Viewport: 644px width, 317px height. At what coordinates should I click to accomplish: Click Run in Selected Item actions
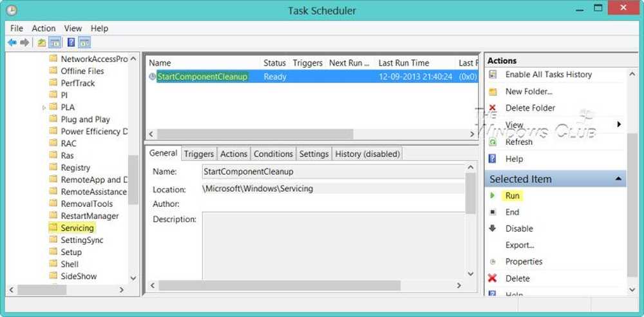[512, 196]
